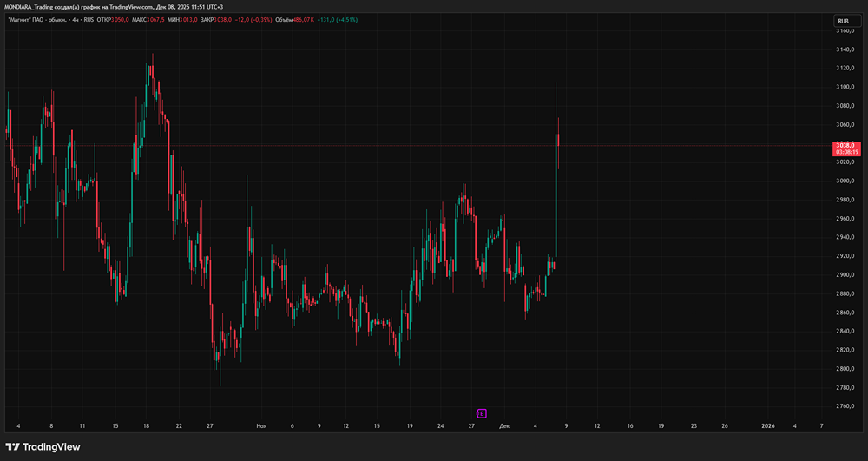
Task: Click the 6 date label on time axis
Action: [293, 426]
